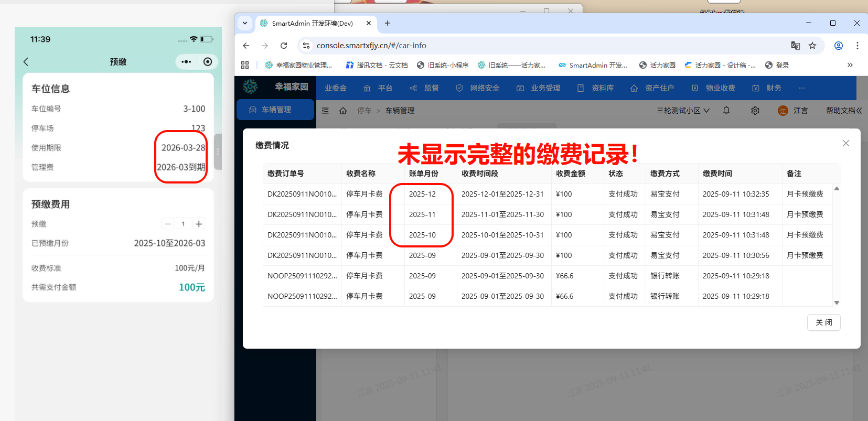View site information icon in address bar
Viewport: 868px width, 421px height.
[x=307, y=46]
